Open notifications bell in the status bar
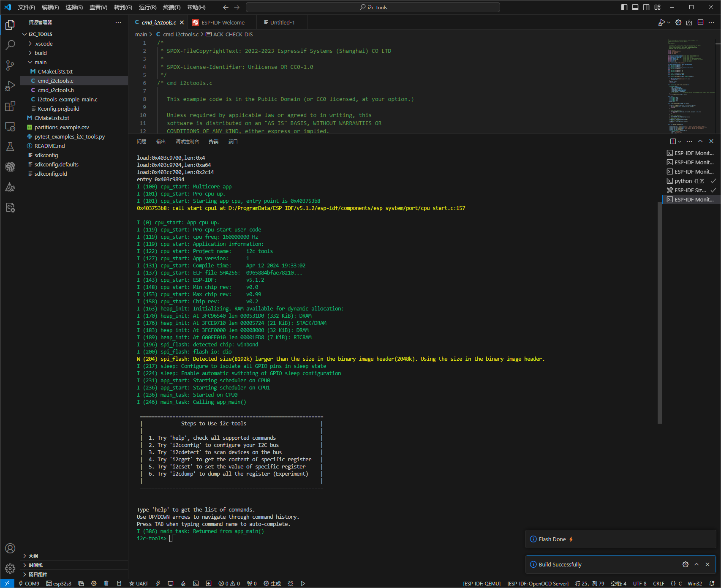 click(712, 583)
